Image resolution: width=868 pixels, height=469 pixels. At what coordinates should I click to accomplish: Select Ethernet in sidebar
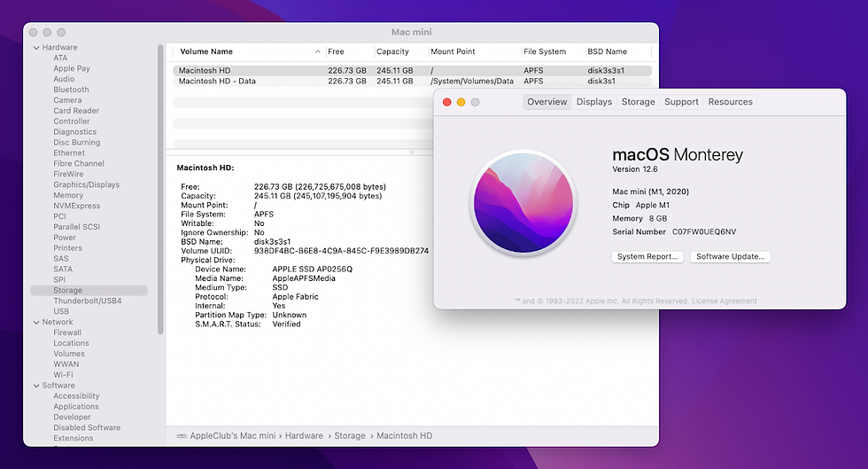69,153
